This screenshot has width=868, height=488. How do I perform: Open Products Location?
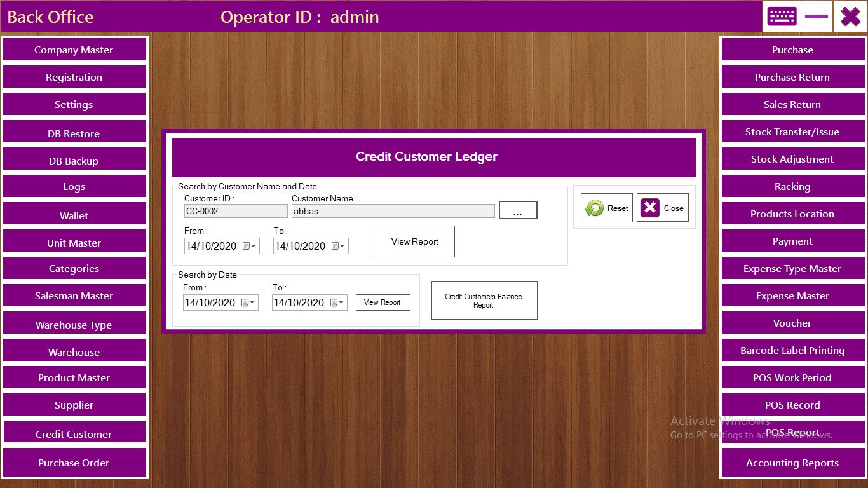[x=792, y=213]
